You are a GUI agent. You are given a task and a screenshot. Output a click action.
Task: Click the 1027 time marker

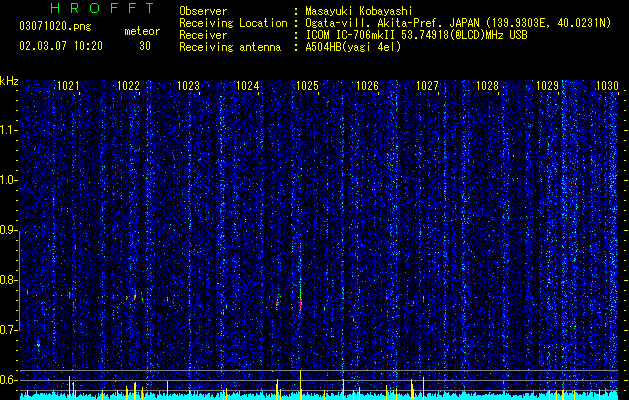pos(427,86)
